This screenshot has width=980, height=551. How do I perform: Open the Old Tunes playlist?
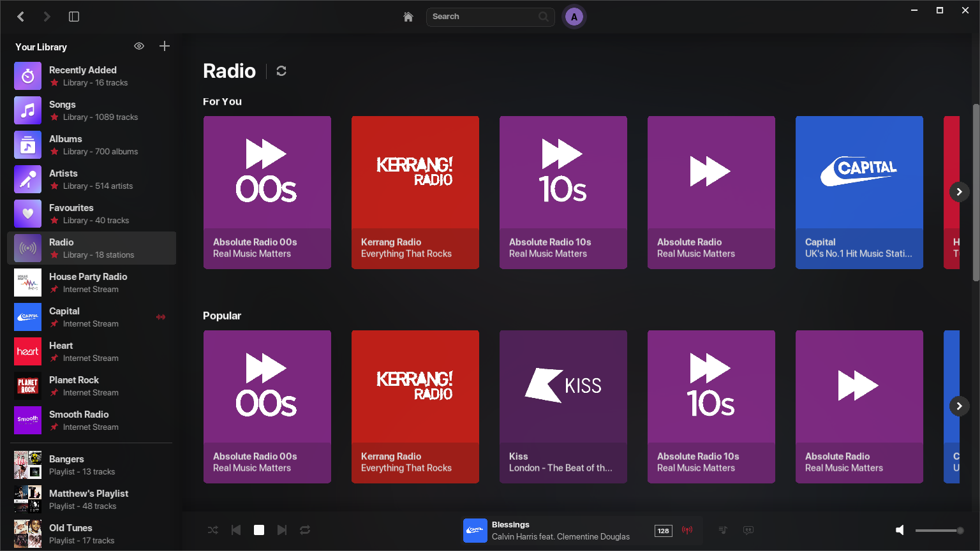click(91, 534)
